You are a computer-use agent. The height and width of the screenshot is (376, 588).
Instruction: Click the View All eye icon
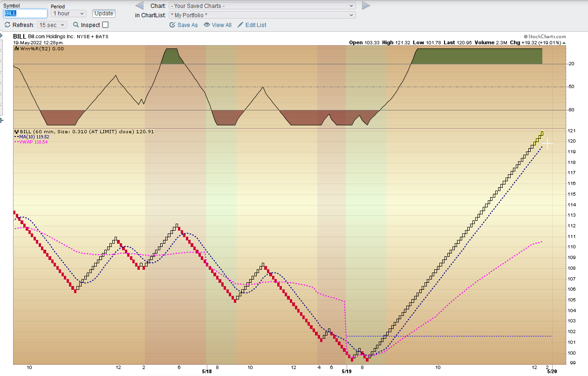[207, 25]
